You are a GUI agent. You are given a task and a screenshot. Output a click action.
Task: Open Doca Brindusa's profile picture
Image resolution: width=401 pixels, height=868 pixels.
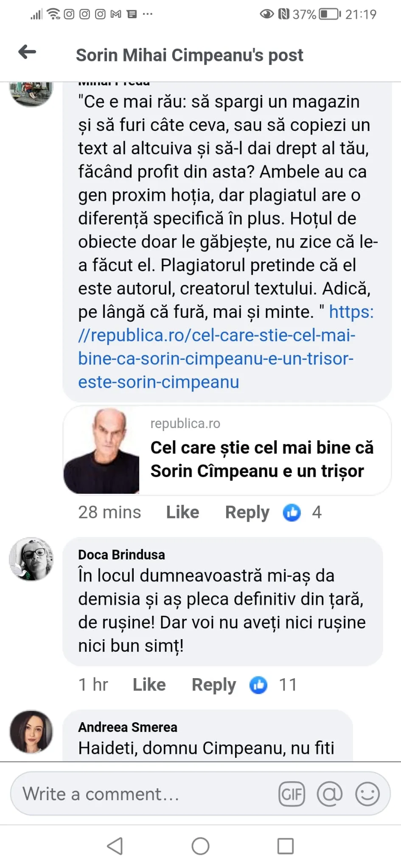(31, 559)
